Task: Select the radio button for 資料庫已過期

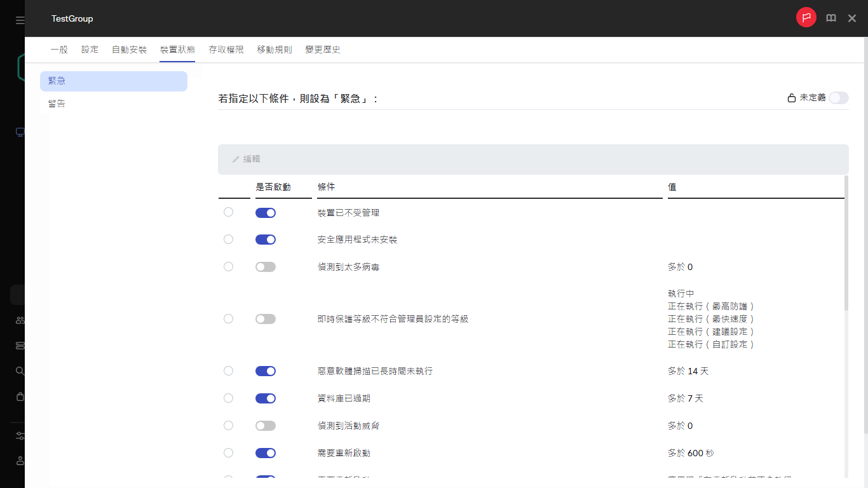Action: pos(228,398)
